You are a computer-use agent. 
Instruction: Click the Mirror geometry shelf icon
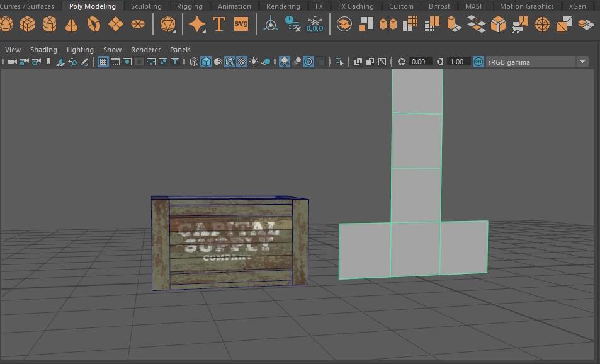pos(388,24)
